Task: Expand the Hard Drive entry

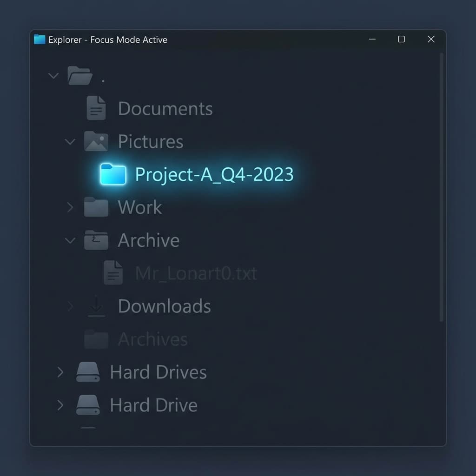Action: pos(60,404)
